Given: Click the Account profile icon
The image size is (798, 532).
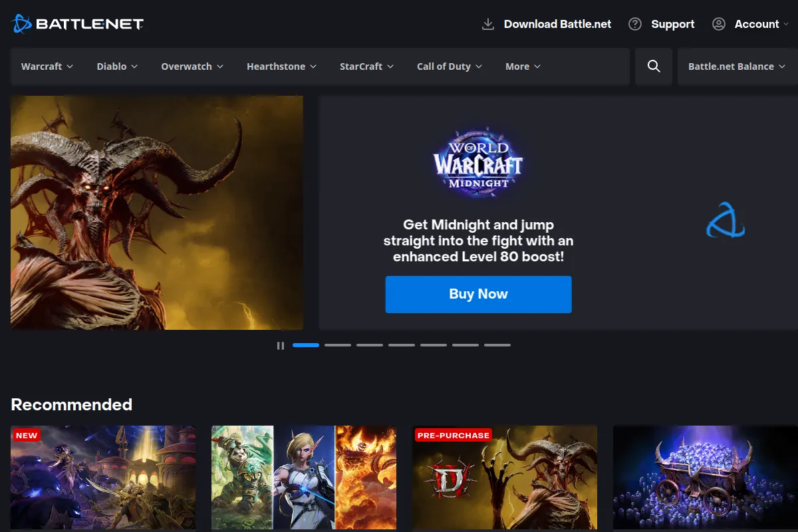Looking at the screenshot, I should pos(718,23).
